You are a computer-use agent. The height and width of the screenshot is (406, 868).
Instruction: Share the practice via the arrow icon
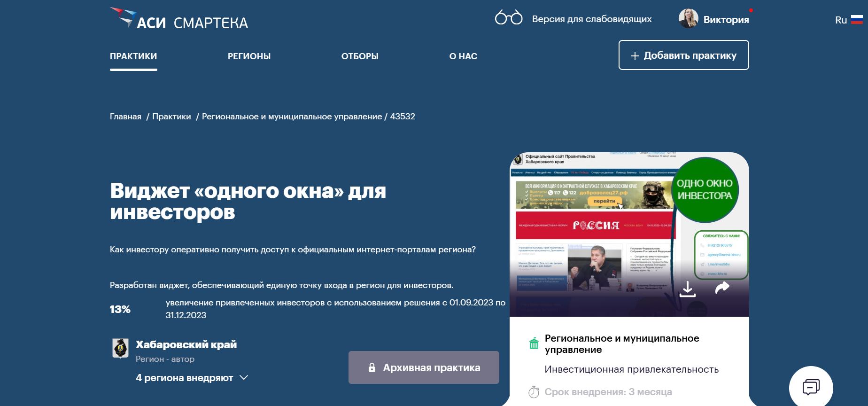(x=722, y=287)
